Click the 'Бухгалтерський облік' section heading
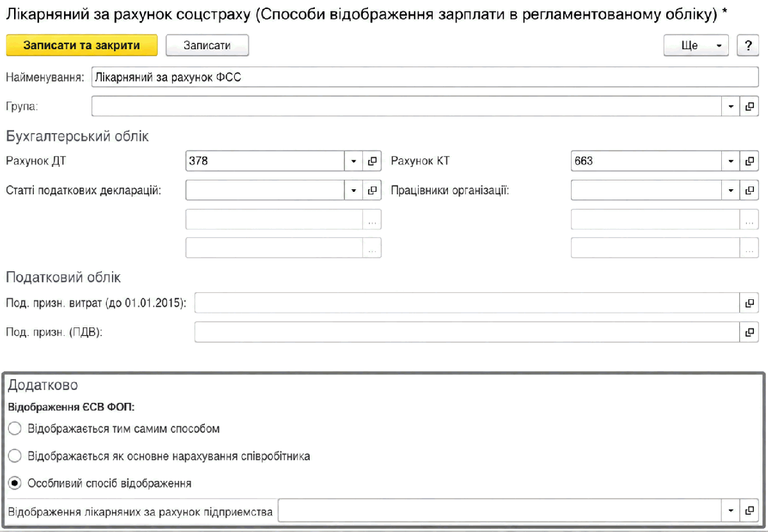 pos(77,136)
